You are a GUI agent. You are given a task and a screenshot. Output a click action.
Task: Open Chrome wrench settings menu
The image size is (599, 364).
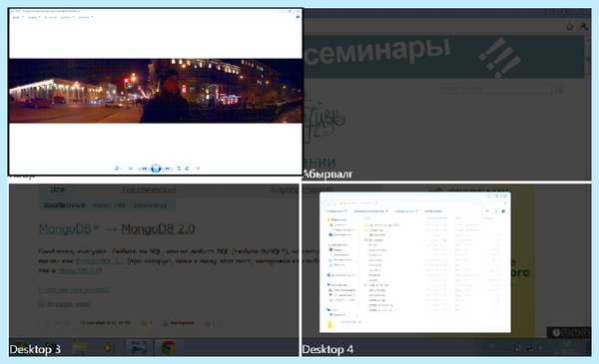[584, 26]
